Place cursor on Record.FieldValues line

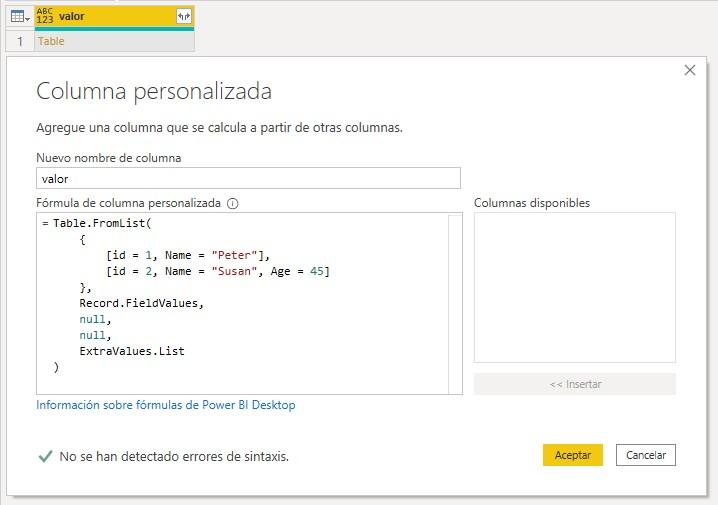click(x=141, y=303)
